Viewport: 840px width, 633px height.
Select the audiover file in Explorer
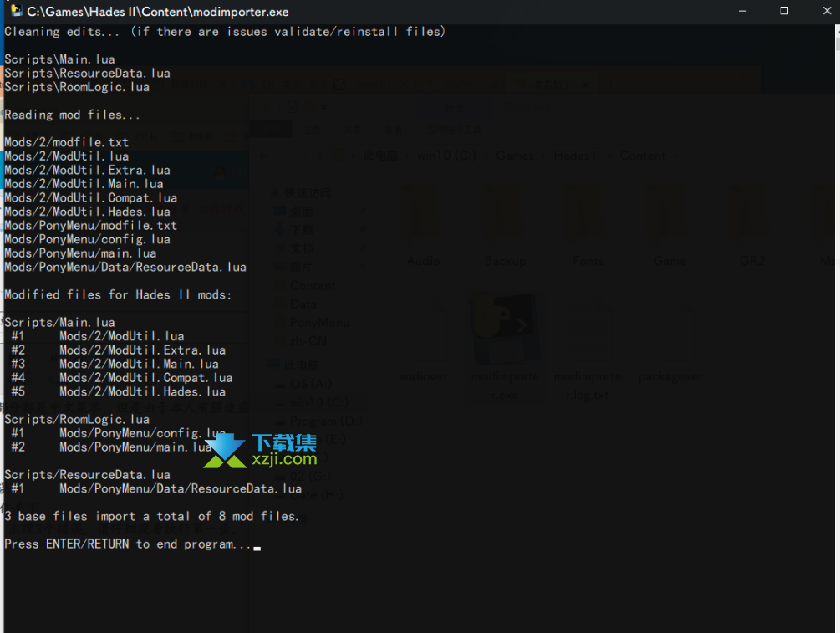423,340
